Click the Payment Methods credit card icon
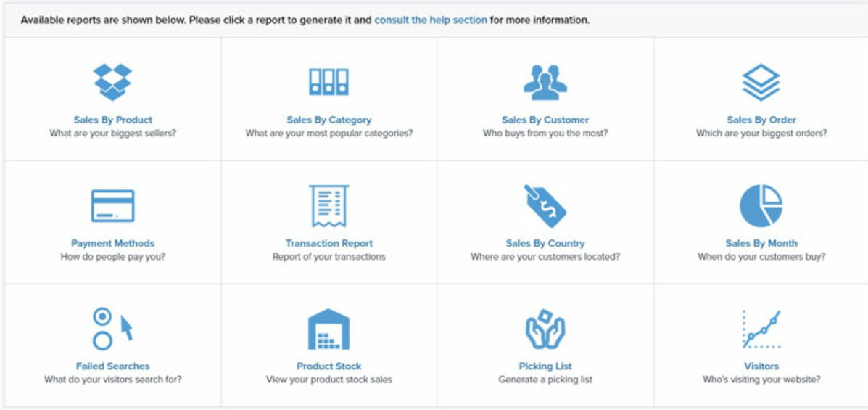 113,205
